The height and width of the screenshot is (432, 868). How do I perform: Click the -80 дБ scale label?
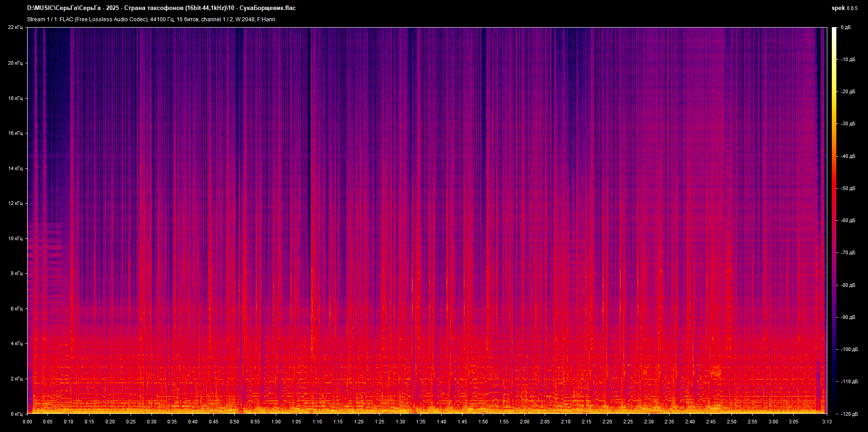tap(848, 285)
